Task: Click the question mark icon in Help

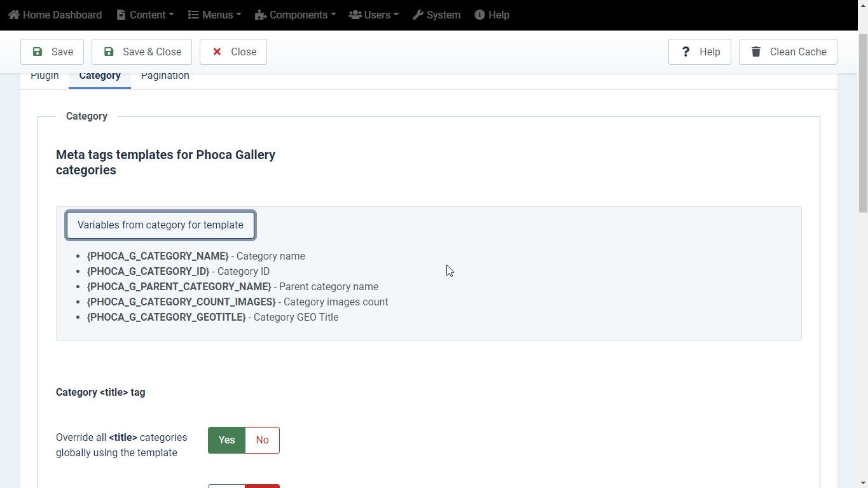Action: tap(685, 52)
